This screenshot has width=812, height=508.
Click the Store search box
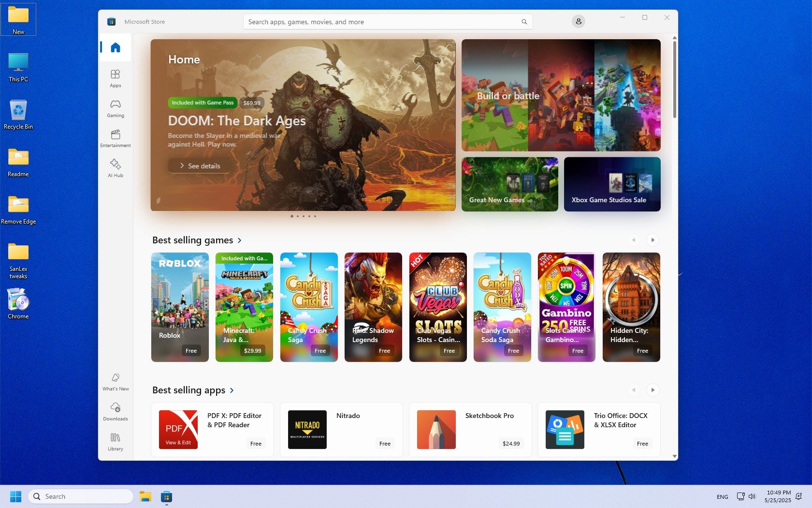[x=388, y=22]
